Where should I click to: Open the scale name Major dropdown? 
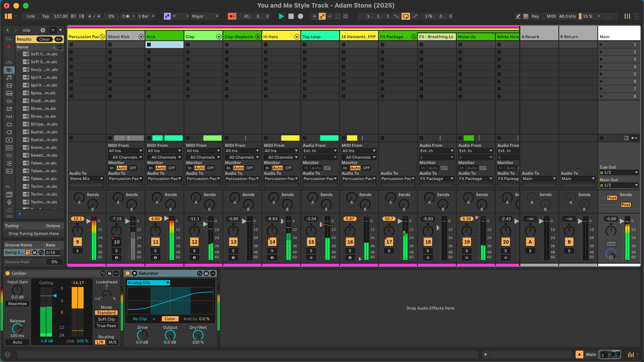[x=205, y=16]
